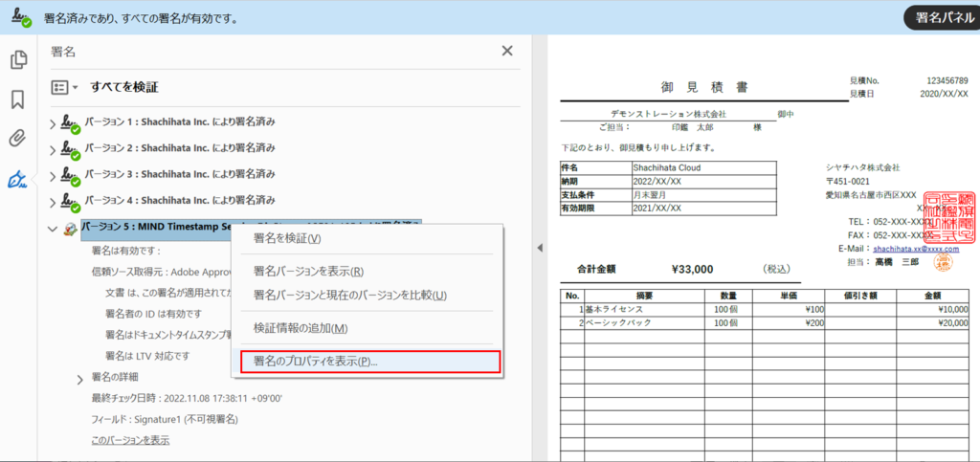Click 署名は LTV 対応です line

[x=148, y=356]
